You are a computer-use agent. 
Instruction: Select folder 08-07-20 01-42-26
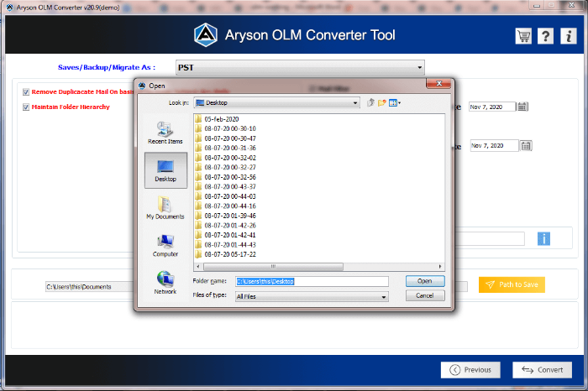pyautogui.click(x=226, y=226)
